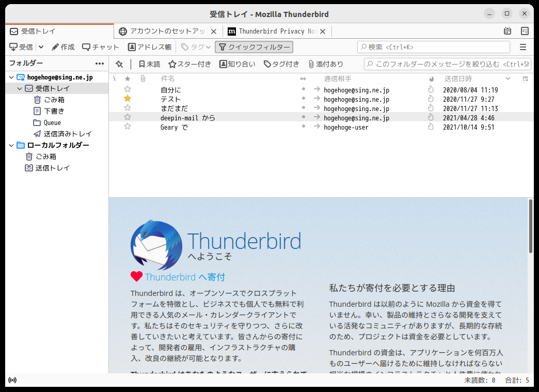Mark 自分に message unread via dot
Viewport: 539px width, 392px height.
pos(303,89)
